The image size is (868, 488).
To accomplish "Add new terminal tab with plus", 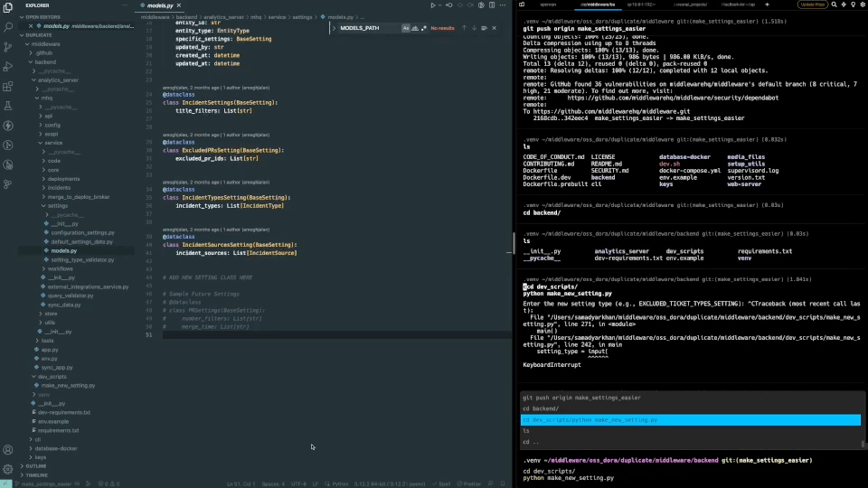I will coord(767,5).
